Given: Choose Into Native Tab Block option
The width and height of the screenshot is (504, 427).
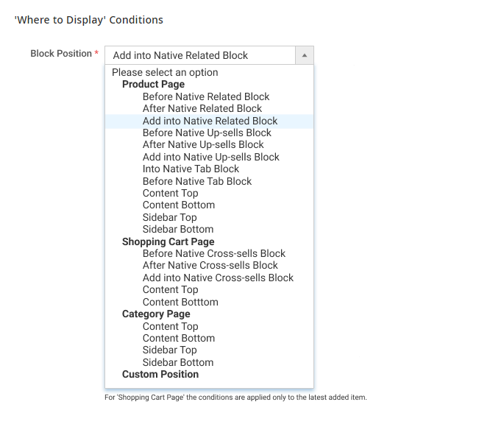Looking at the screenshot, I should (x=209, y=169).
